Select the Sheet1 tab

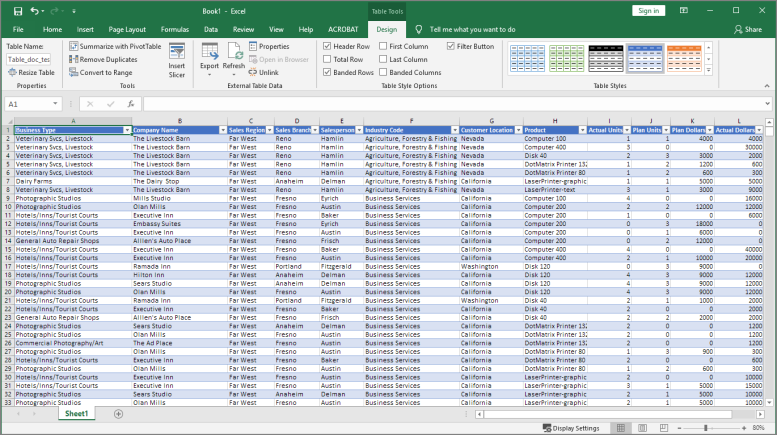[76, 414]
